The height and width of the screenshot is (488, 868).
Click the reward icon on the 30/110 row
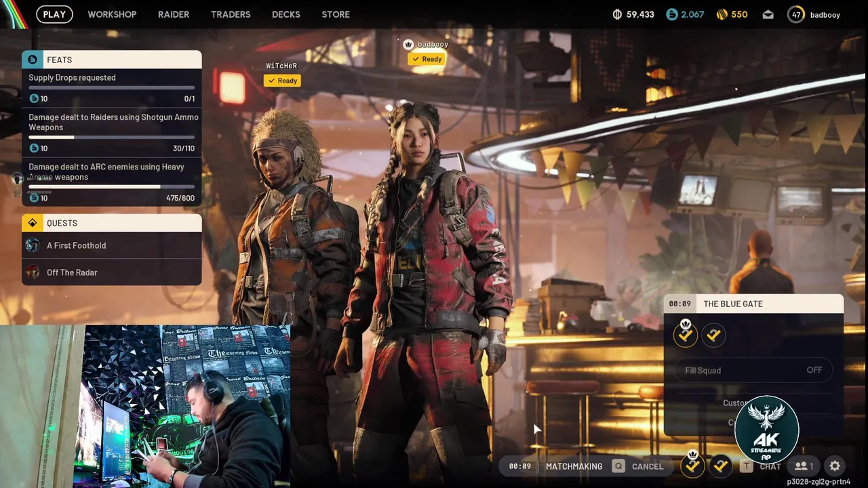(x=34, y=148)
